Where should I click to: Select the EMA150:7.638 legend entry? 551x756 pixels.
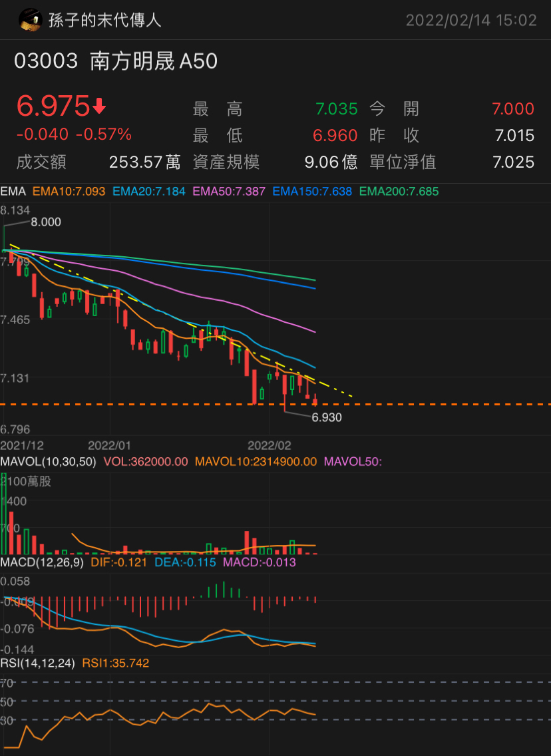pos(312,192)
